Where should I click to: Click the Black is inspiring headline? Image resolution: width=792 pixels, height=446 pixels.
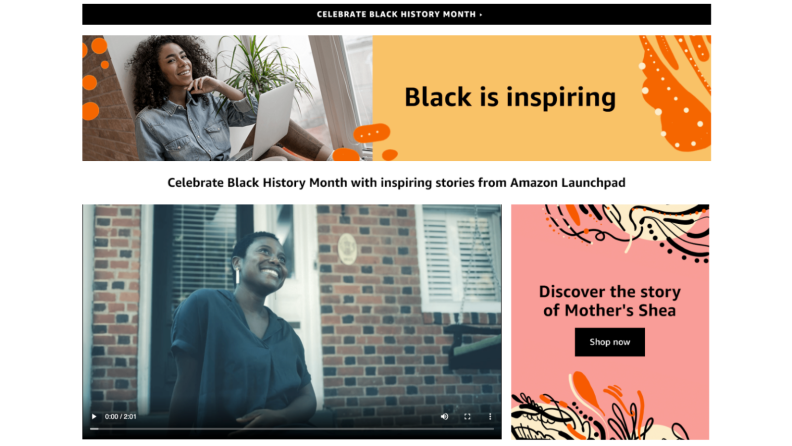(510, 97)
